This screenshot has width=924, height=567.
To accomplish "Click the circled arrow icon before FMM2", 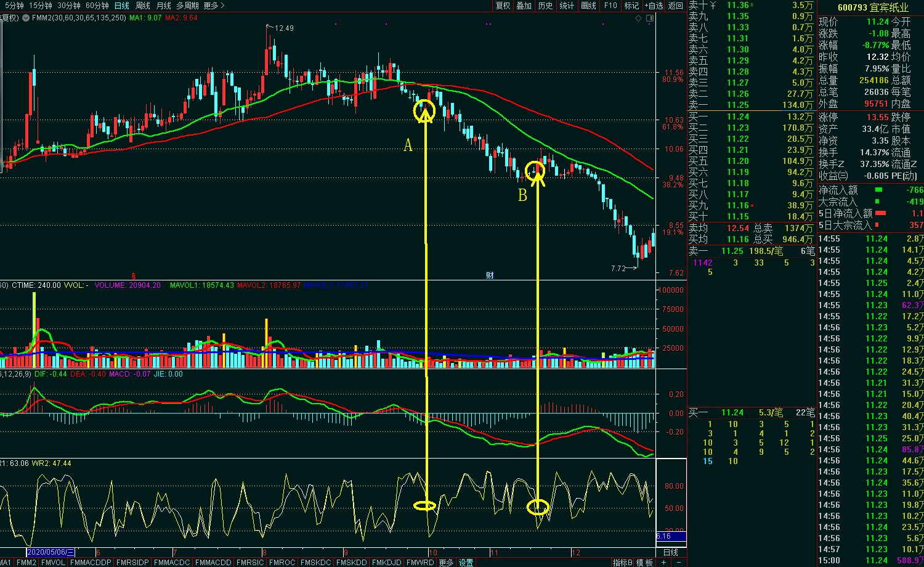I will coord(25,18).
